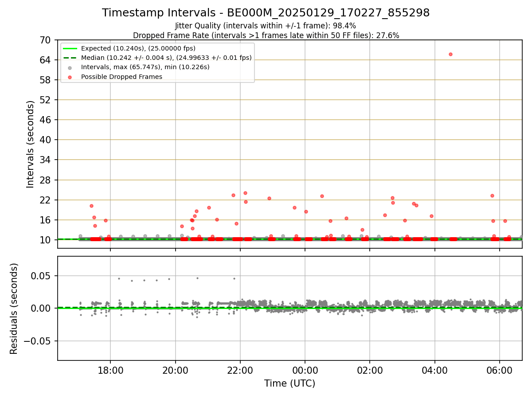532x399 pixels.
Task: Click the "Expected (10.240s), (25.00000 fps)" legend entry
Action: point(138,48)
